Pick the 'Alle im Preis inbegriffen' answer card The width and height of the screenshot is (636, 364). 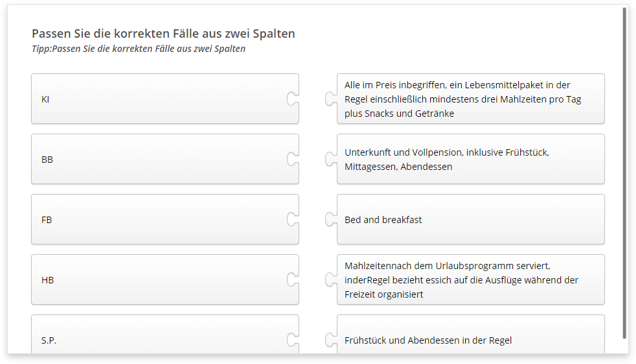471,99
